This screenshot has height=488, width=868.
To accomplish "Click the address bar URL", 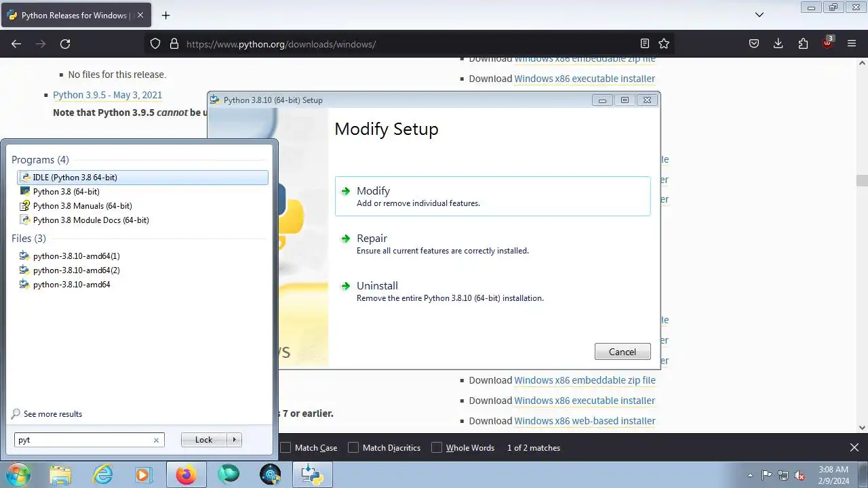I will pos(281,44).
